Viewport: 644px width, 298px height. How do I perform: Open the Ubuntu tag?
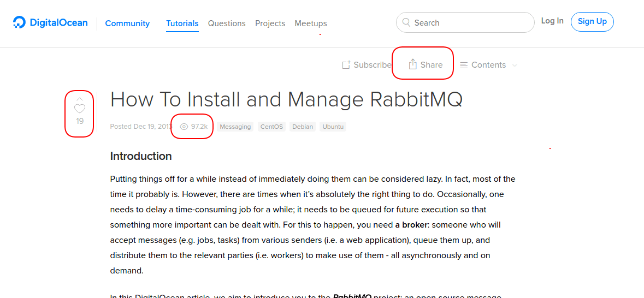click(x=333, y=127)
